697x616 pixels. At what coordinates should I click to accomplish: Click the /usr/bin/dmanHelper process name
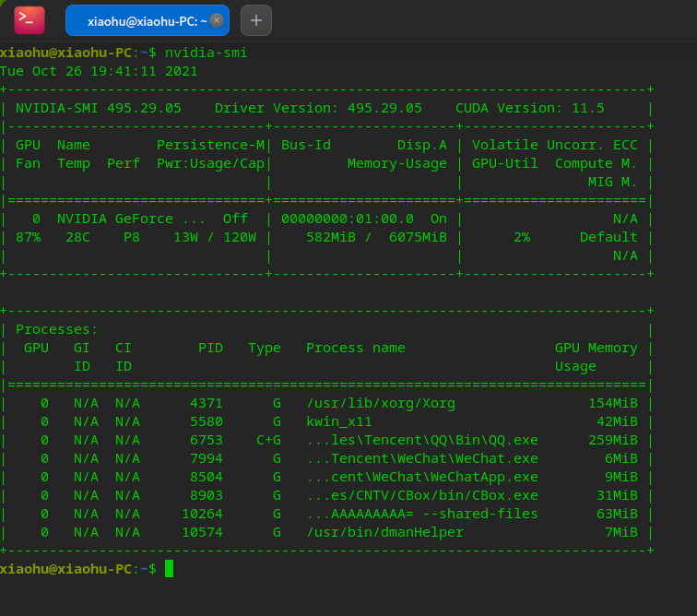click(384, 532)
